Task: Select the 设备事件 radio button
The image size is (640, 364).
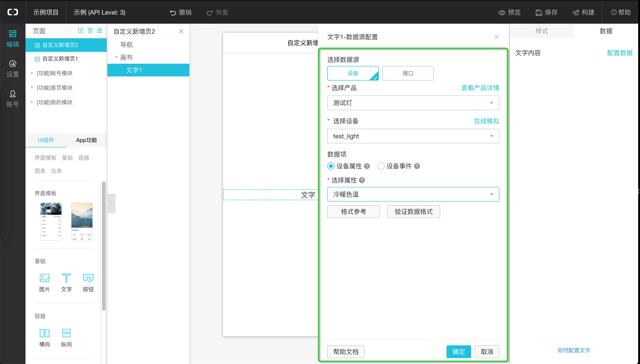Action: point(381,166)
